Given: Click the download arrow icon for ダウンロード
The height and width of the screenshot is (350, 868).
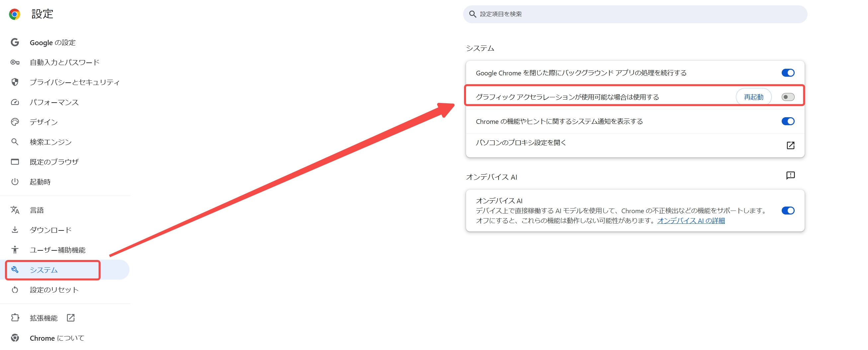Looking at the screenshot, I should click(15, 230).
